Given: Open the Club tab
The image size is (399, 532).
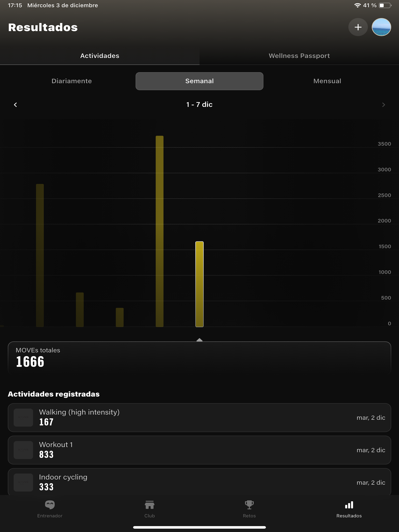Looking at the screenshot, I should [150, 509].
